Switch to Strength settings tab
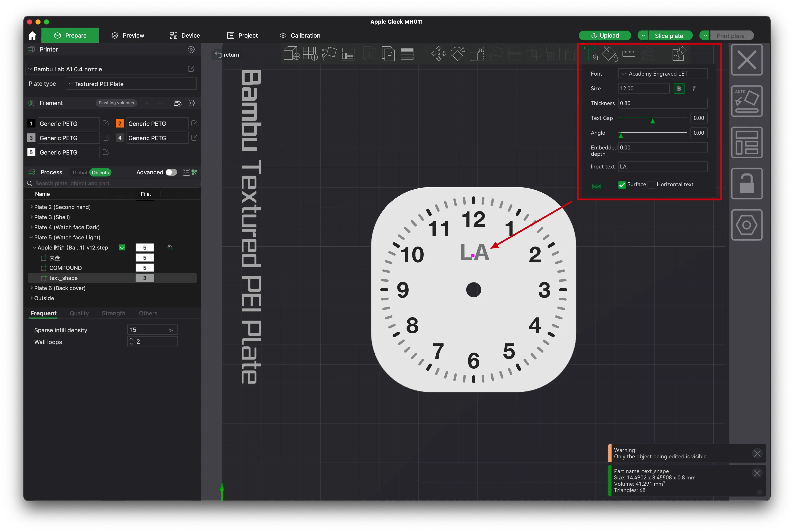Viewport: 794px width, 532px height. (113, 313)
